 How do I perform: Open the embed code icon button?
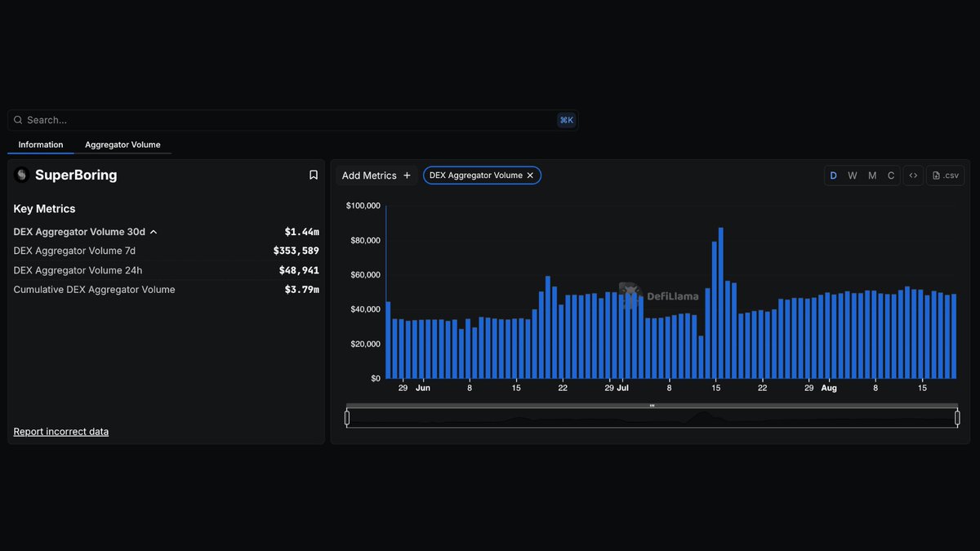pos(913,176)
